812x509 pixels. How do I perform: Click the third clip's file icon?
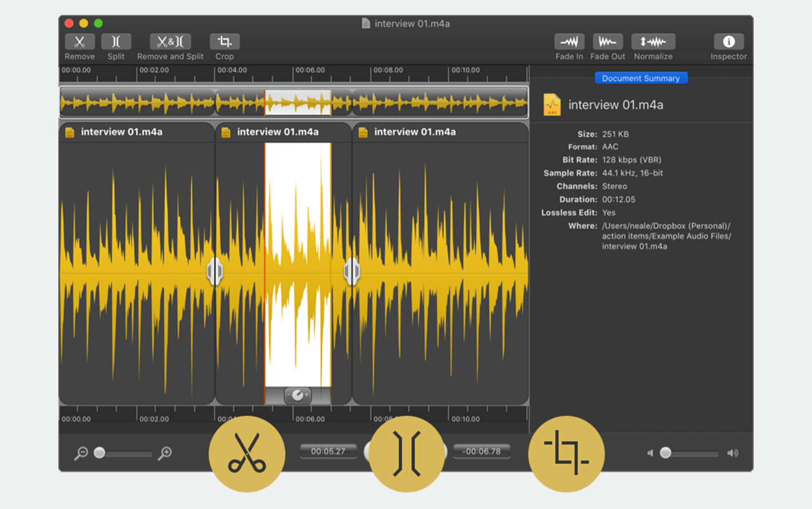(x=363, y=132)
